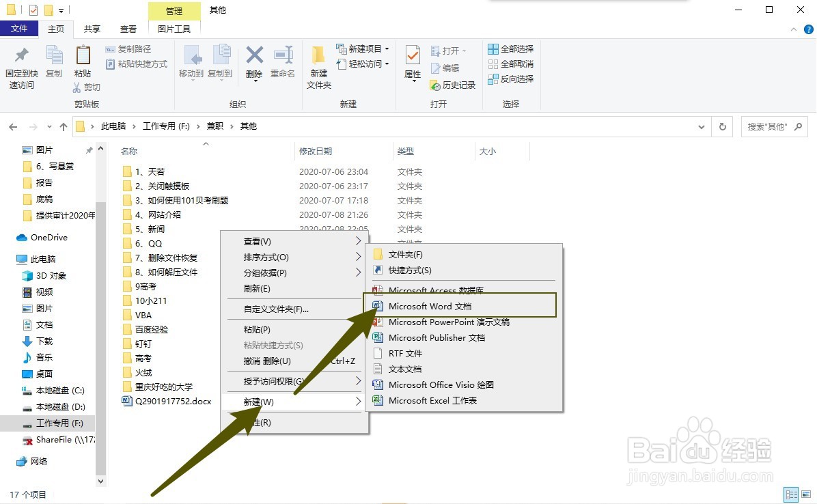Screen dimensions: 817x504
Task: Click the Properties checkmark icon
Action: point(413,55)
